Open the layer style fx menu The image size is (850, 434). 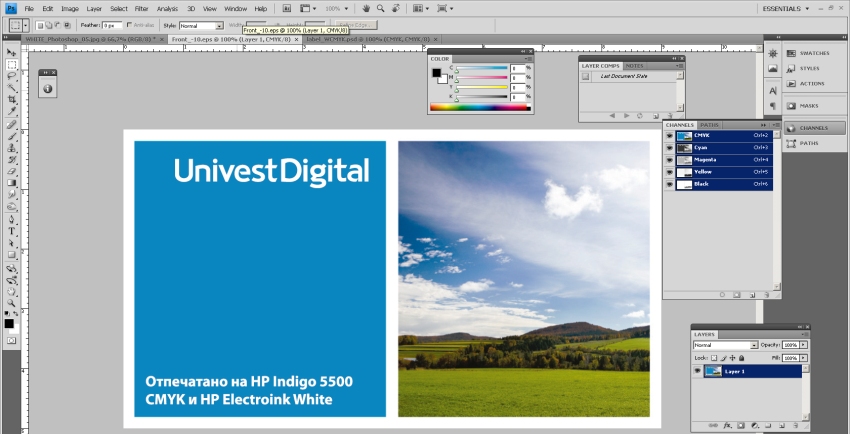[x=727, y=426]
